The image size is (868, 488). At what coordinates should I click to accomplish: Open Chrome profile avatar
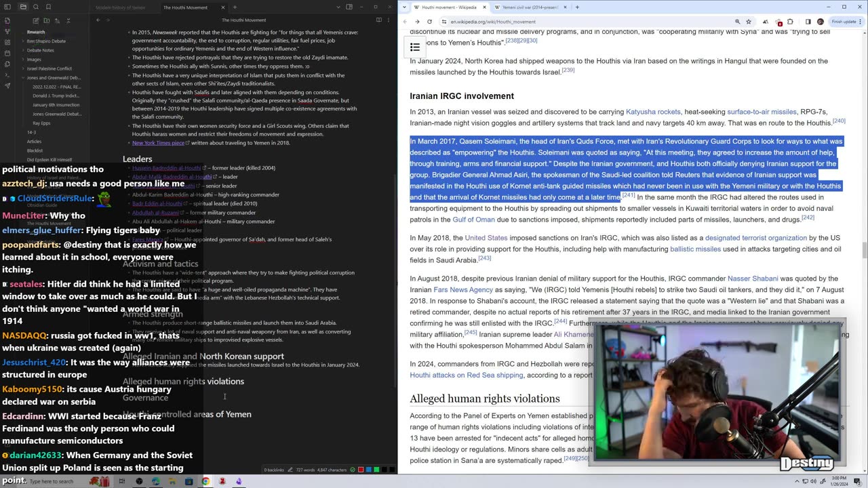(x=821, y=22)
